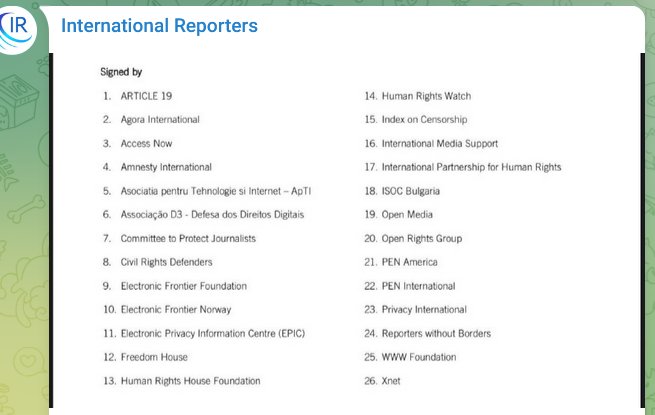
Task: Click the PEN America entry
Action: click(411, 262)
